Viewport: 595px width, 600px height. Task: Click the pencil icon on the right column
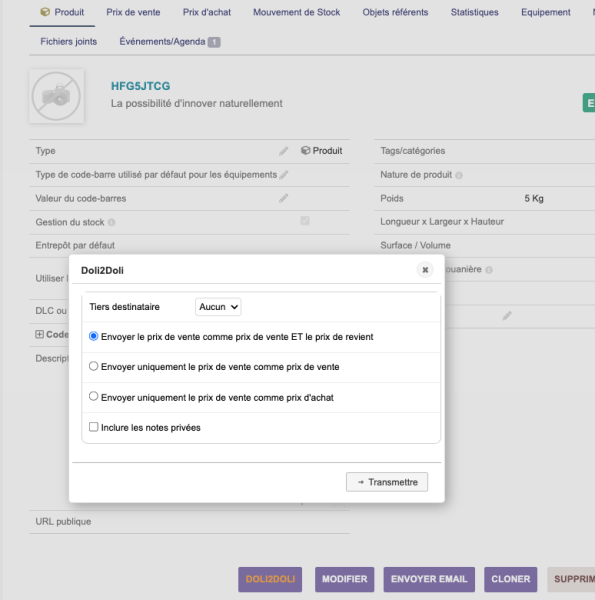click(x=507, y=316)
